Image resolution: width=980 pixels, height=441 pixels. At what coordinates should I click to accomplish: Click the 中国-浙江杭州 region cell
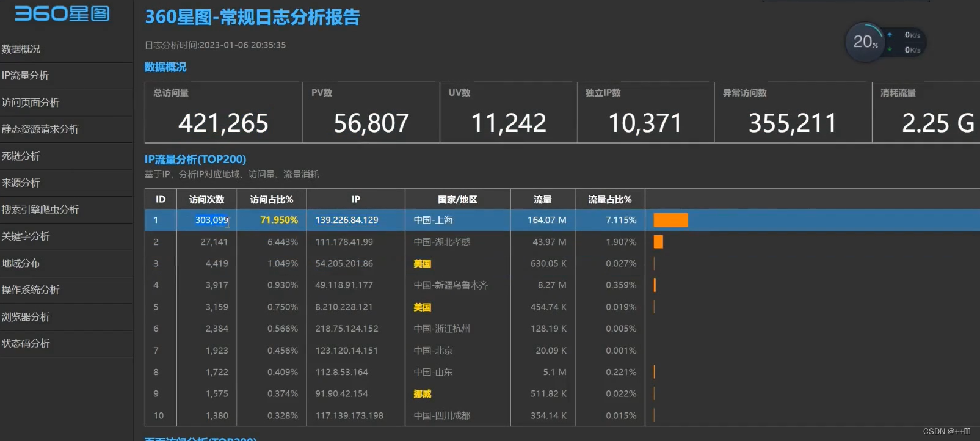442,329
